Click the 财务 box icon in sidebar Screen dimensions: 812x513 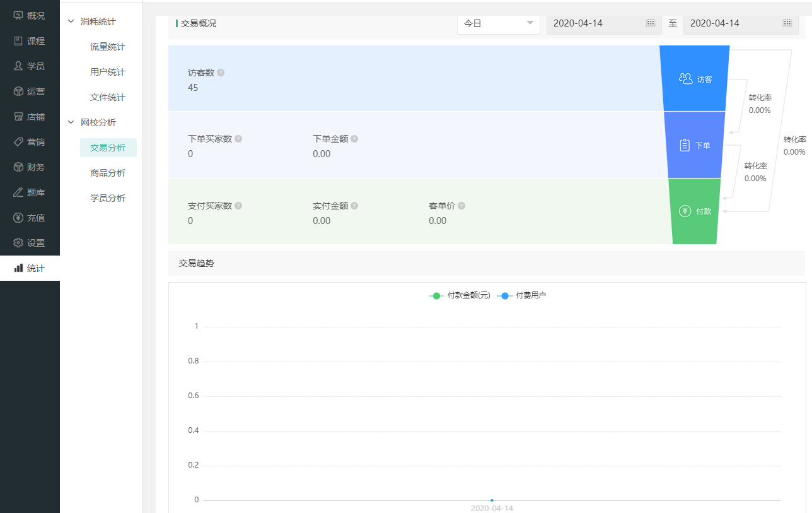18,167
